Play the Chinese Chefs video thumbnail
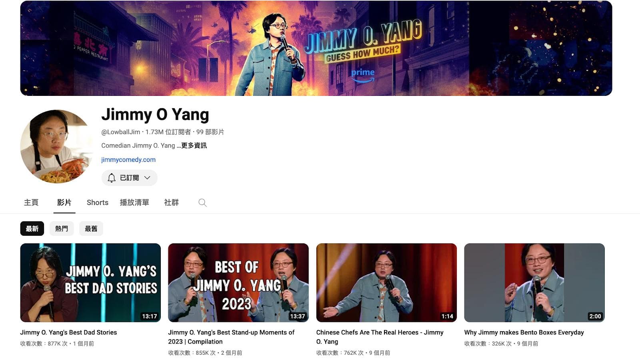Screen dimensions: 640x364 386,283
